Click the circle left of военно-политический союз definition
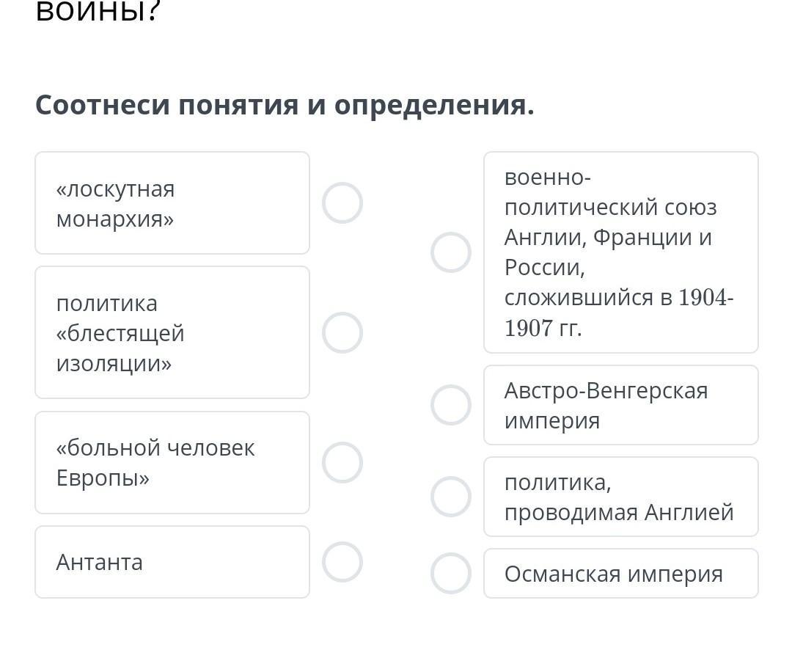 tap(450, 252)
